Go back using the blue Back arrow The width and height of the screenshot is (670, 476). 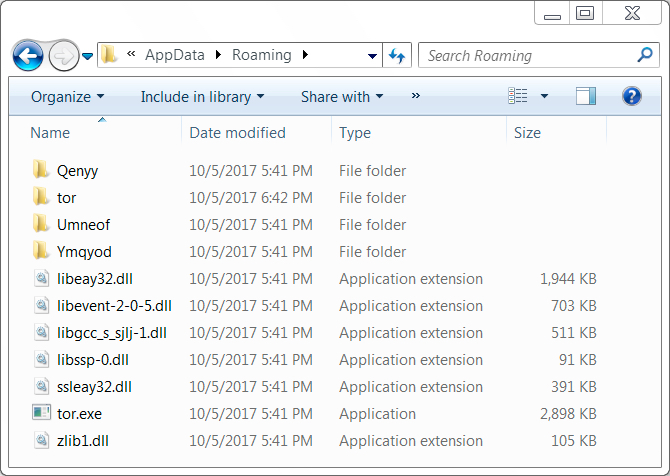[28, 56]
